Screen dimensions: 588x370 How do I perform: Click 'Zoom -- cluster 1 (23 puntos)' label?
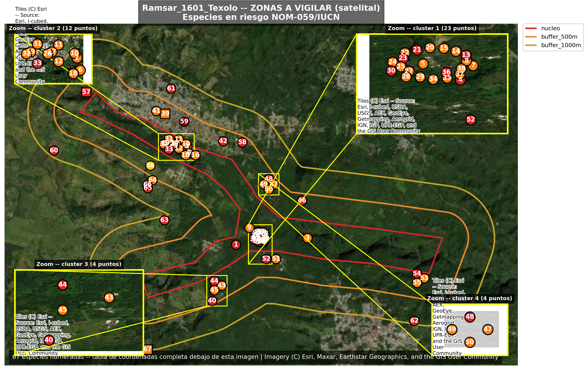click(x=432, y=28)
